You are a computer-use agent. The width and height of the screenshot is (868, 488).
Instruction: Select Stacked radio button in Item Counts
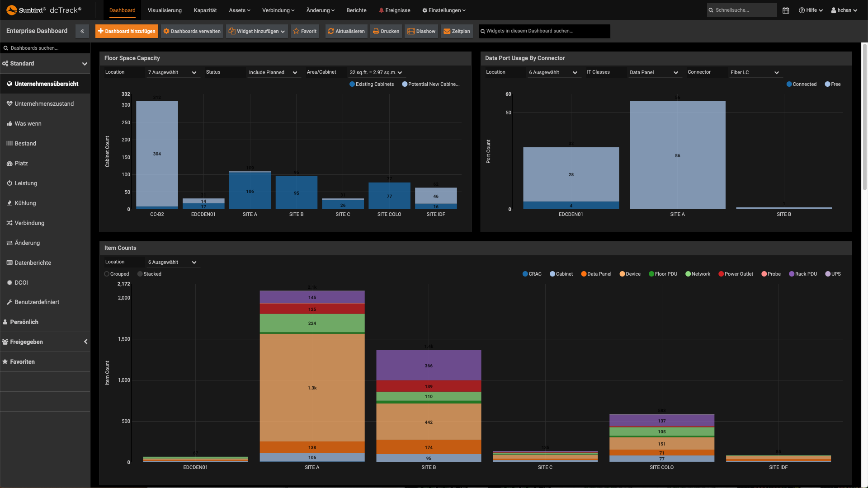tap(140, 273)
